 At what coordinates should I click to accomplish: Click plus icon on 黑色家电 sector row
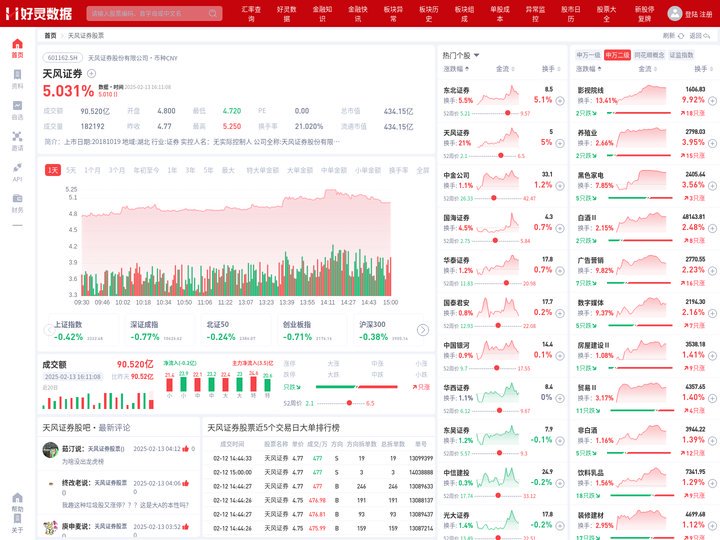click(x=712, y=186)
